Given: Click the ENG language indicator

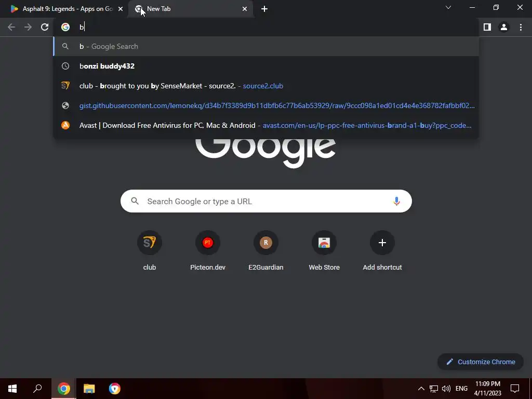Looking at the screenshot, I should click(461, 389).
